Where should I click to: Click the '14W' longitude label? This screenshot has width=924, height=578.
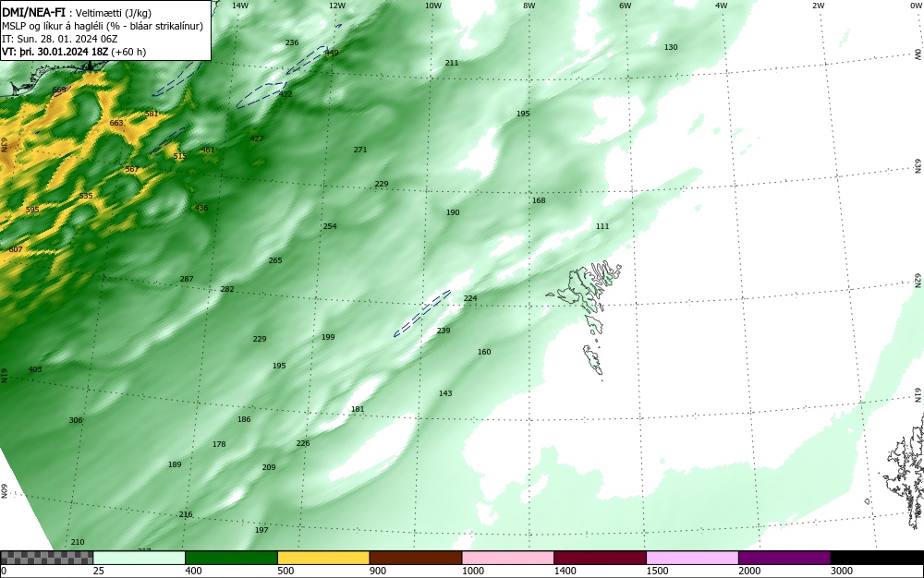click(x=240, y=6)
